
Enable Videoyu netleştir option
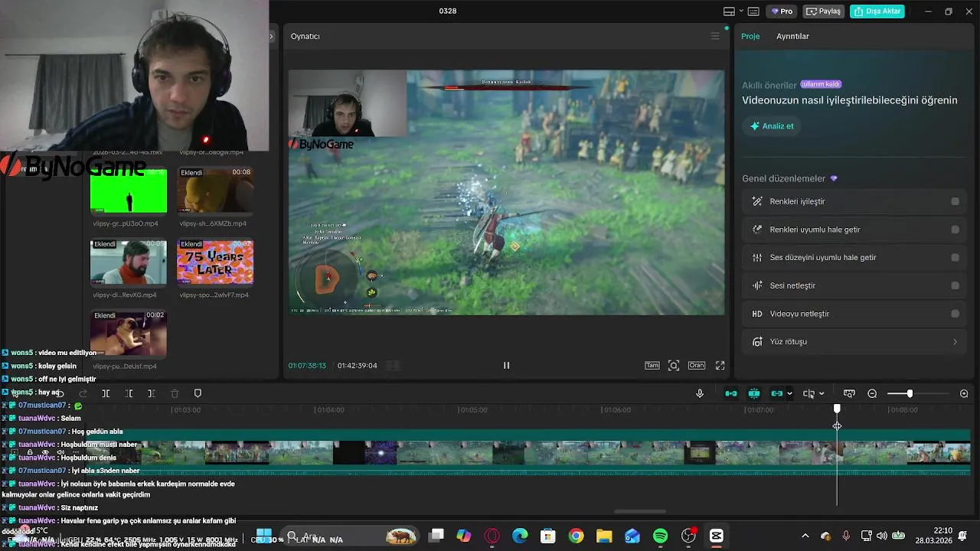click(x=955, y=314)
